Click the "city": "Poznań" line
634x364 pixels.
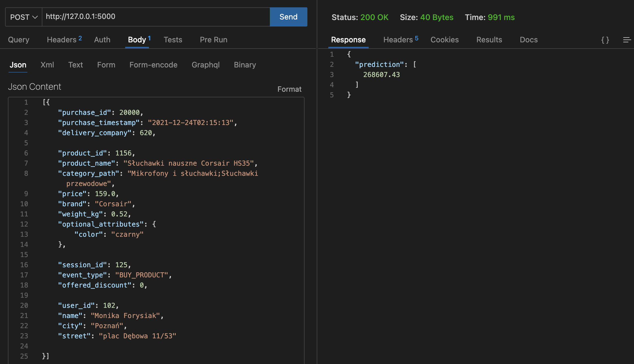pyautogui.click(x=92, y=326)
